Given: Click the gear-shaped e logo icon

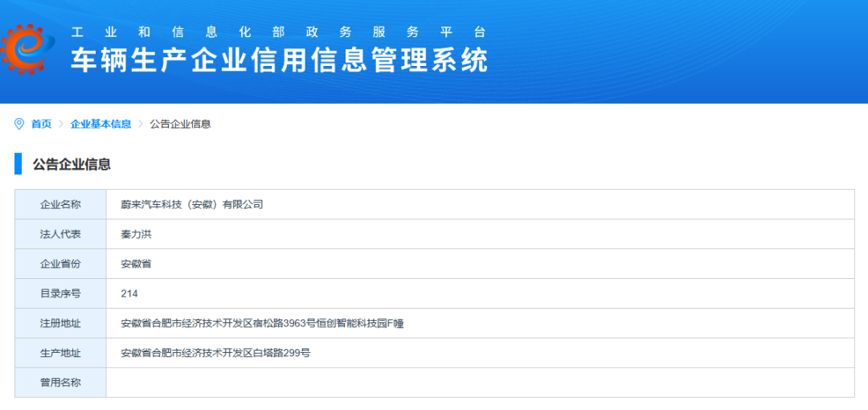Looking at the screenshot, I should pyautogui.click(x=27, y=49).
